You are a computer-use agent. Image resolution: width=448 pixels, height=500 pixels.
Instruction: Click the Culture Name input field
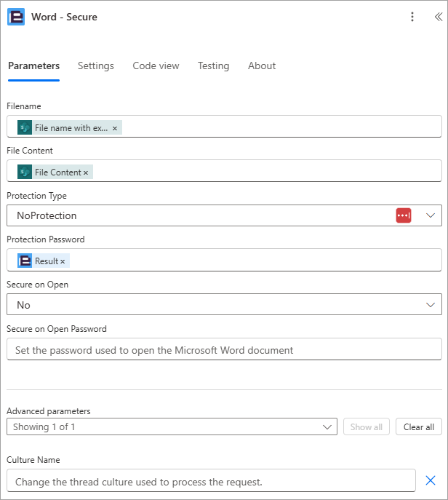click(211, 480)
